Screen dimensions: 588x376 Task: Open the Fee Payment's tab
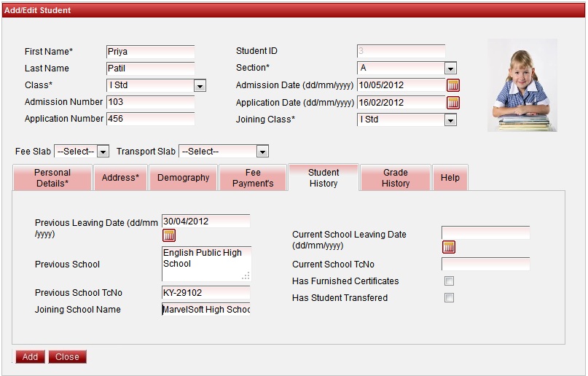click(x=253, y=178)
